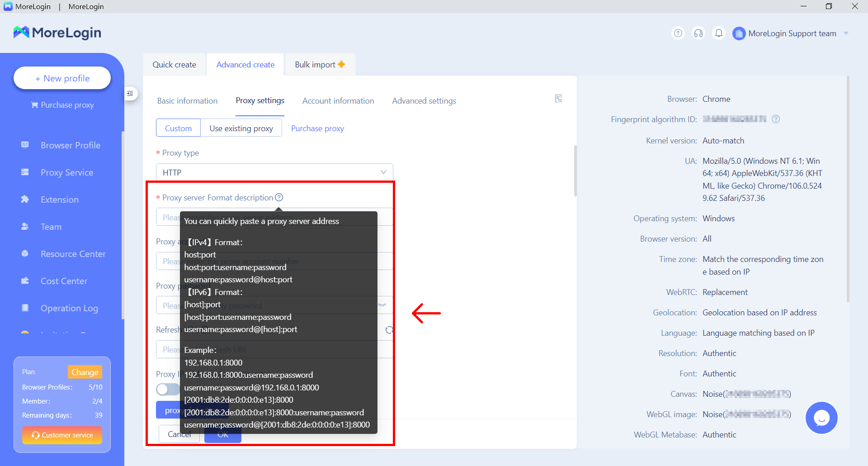Open Proxy Service in the sidebar
868x466 pixels.
(67, 172)
